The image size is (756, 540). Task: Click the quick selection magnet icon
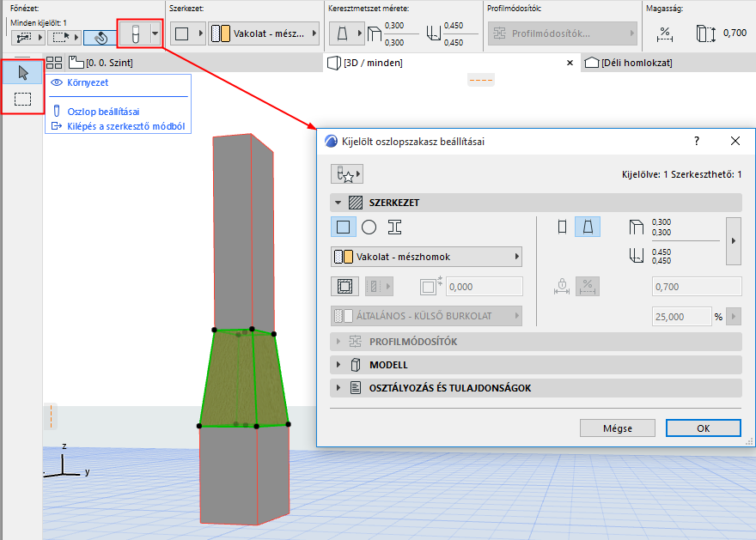101,38
